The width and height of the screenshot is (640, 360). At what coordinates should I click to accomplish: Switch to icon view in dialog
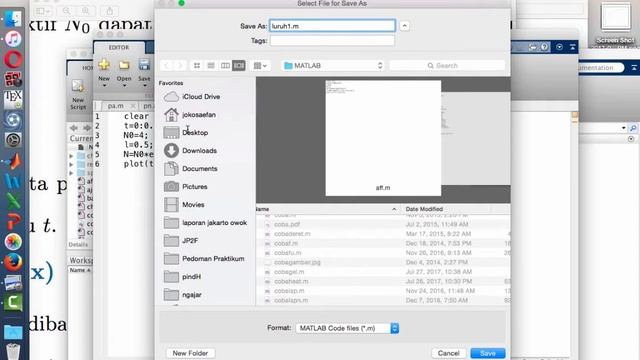coord(197,65)
